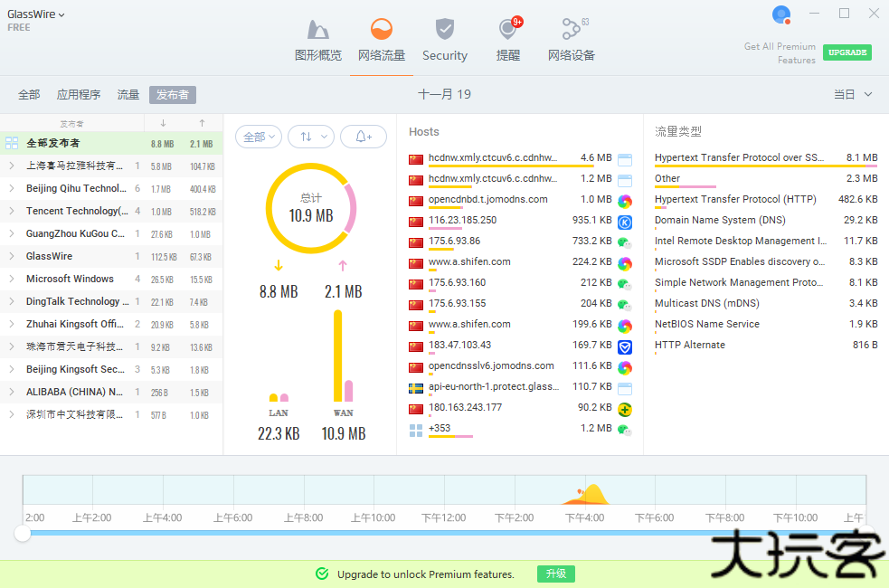Image resolution: width=889 pixels, height=588 pixels.
Task: Click the blue shield icon on 183.47.103.43 row
Action: coord(625,347)
